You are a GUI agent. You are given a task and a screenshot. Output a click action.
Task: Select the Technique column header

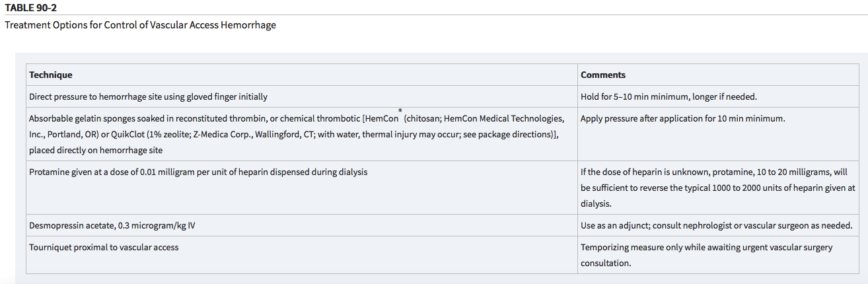click(x=51, y=75)
